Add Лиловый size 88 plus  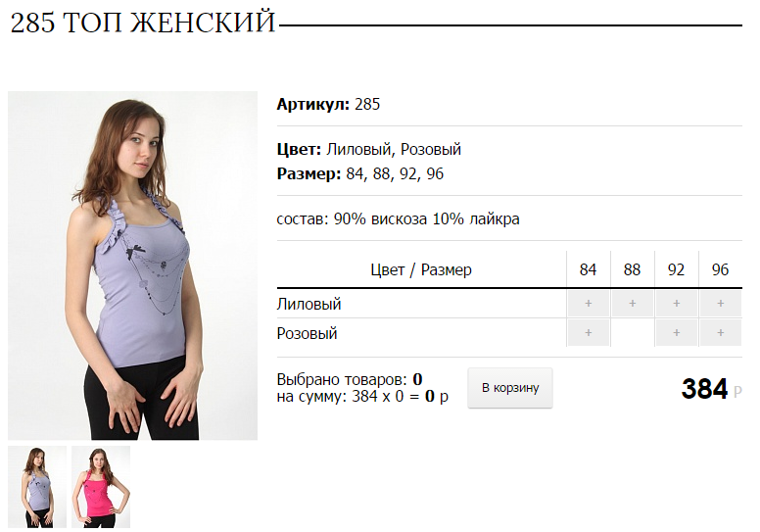click(632, 304)
